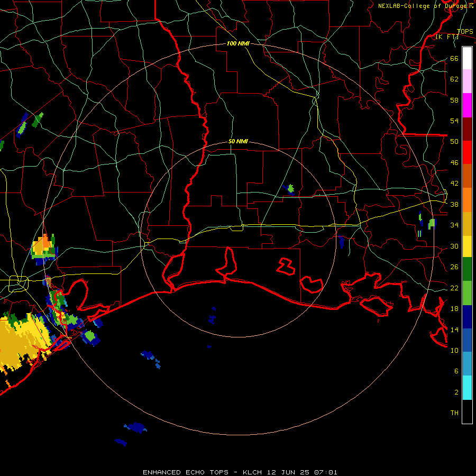The height and width of the screenshot is (476, 476).
Task: Select the magenta legend color swatch
Action: pos(467,105)
